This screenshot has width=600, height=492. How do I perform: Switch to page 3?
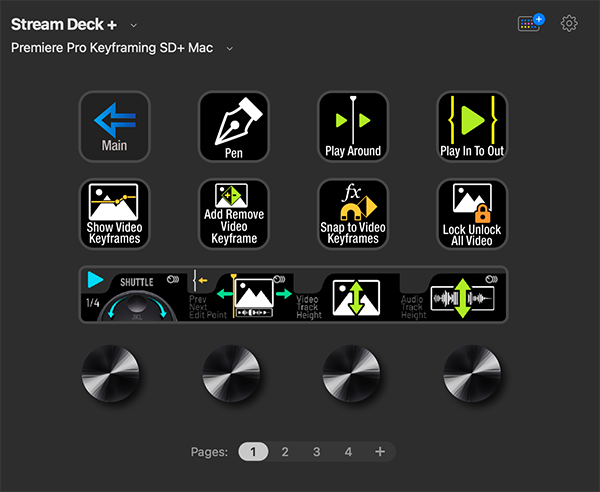tap(316, 452)
